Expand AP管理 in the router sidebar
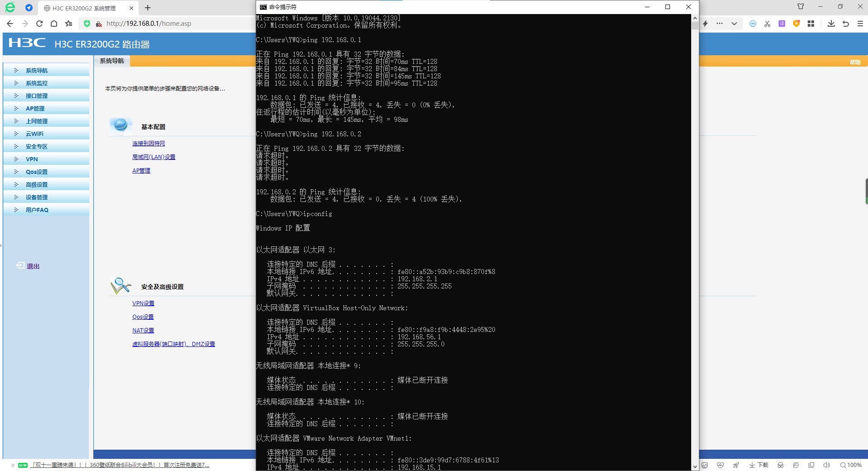Screen dimensions: 868x471 click(x=46, y=108)
